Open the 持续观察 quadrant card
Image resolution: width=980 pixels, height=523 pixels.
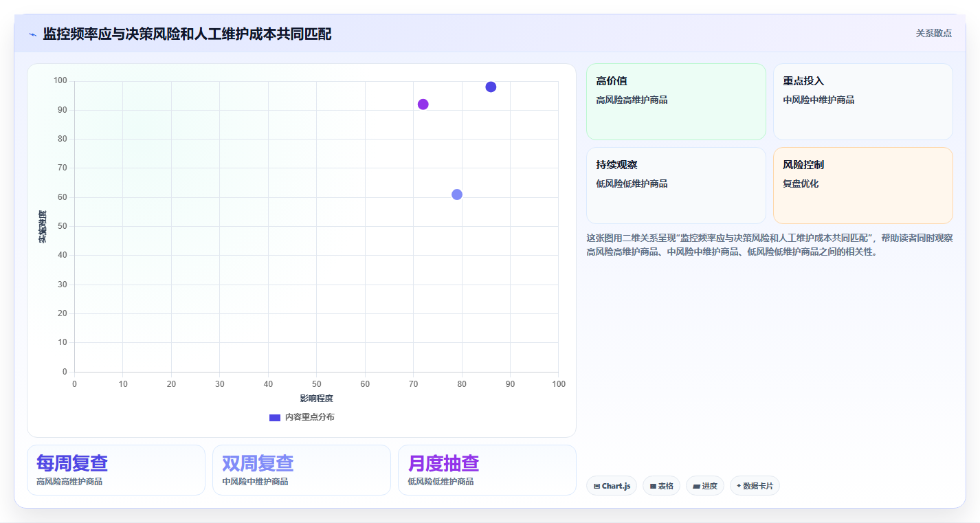click(676, 186)
